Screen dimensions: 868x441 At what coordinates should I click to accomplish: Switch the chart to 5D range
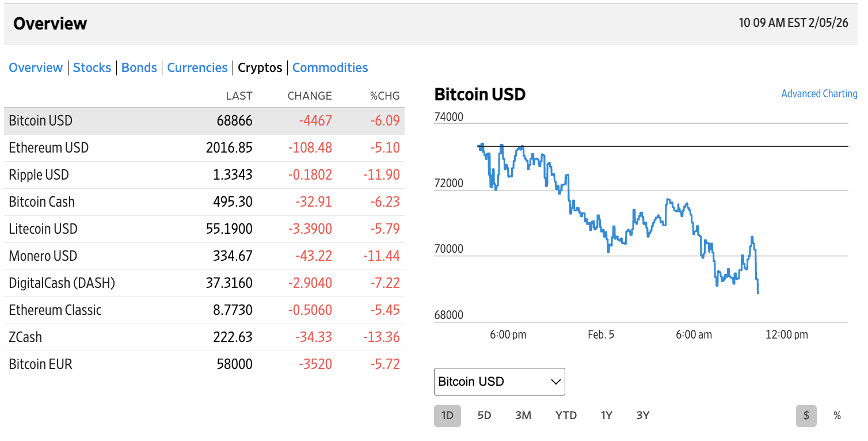coord(485,416)
